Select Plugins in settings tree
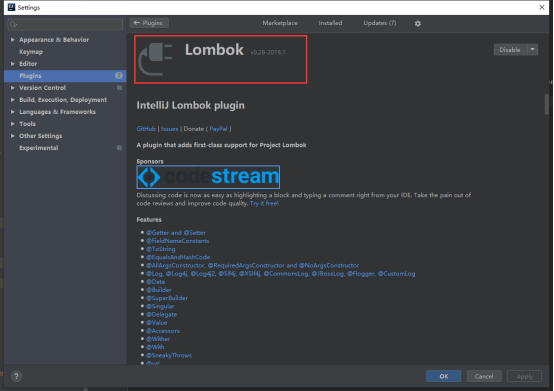This screenshot has width=554, height=391. pyautogui.click(x=65, y=76)
